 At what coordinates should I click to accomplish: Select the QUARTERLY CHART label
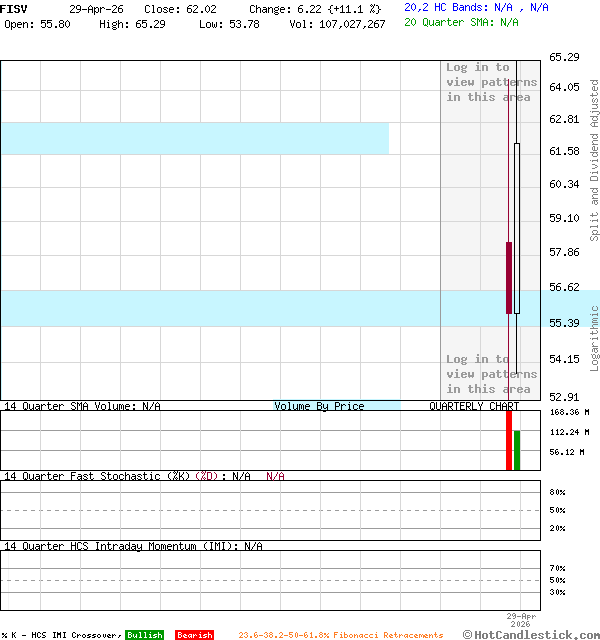[x=474, y=406]
